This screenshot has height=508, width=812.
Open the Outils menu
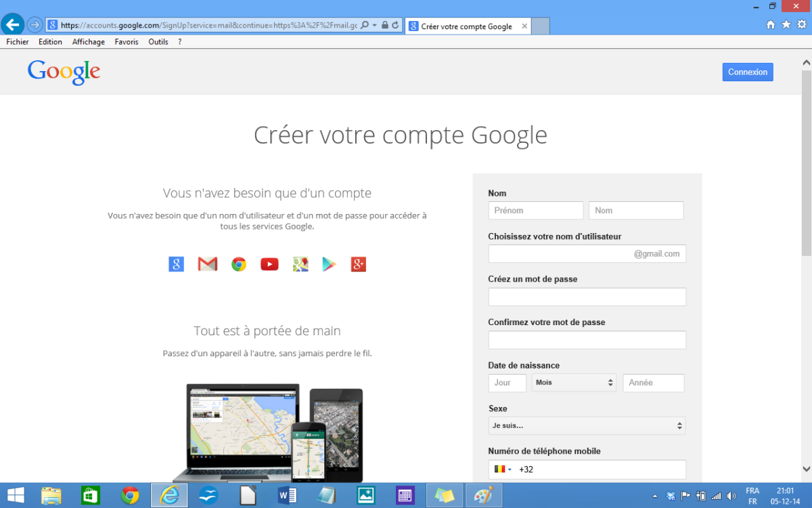(x=158, y=42)
